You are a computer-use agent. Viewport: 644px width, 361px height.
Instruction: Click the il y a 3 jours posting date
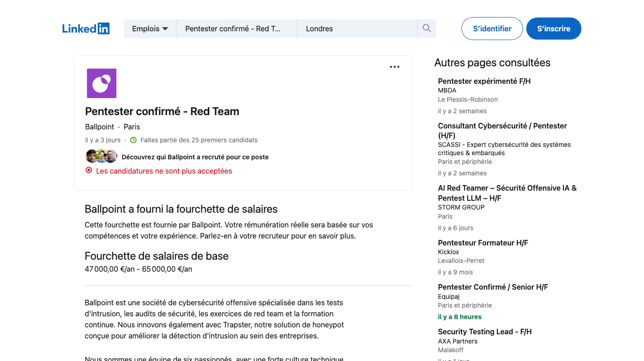[103, 140]
